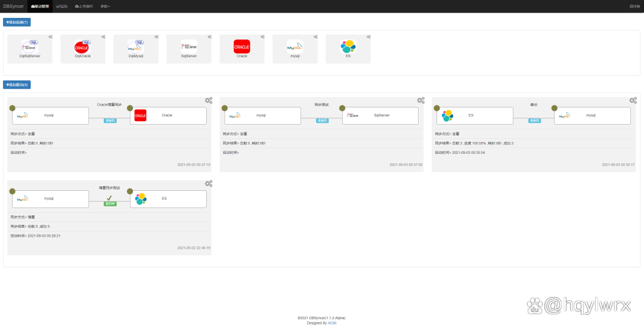Click the gear icon on the Oracle connection card

pos(262,37)
